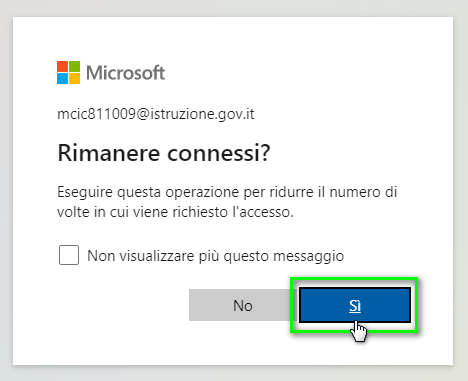This screenshot has height=381, width=468.
Task: Click the word 'connessi?' in the heading
Action: [x=219, y=153]
